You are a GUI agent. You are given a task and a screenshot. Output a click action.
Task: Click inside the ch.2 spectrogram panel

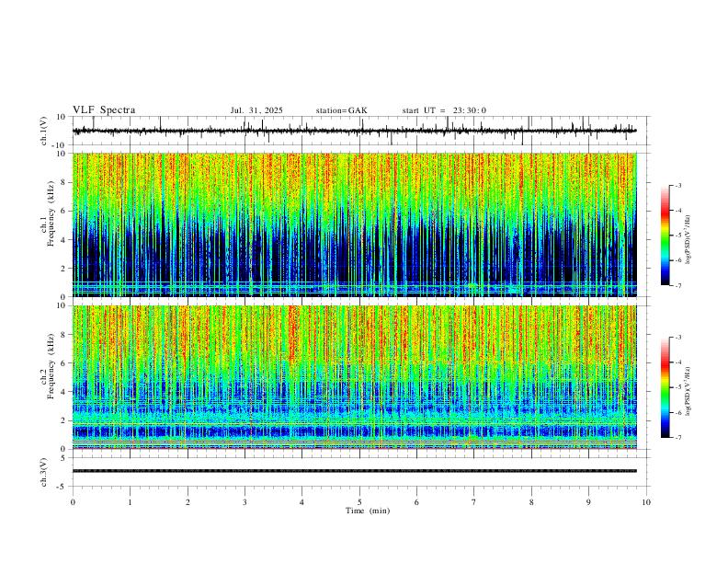354,377
